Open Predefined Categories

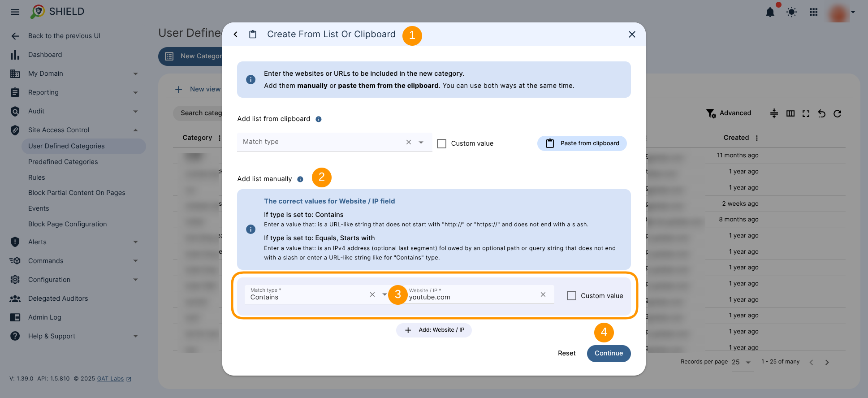click(63, 162)
